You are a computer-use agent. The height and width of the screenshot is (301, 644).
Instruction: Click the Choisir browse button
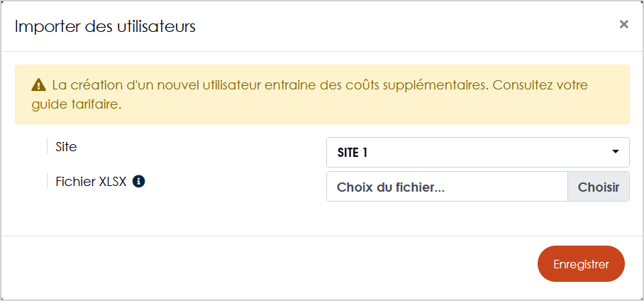point(599,187)
